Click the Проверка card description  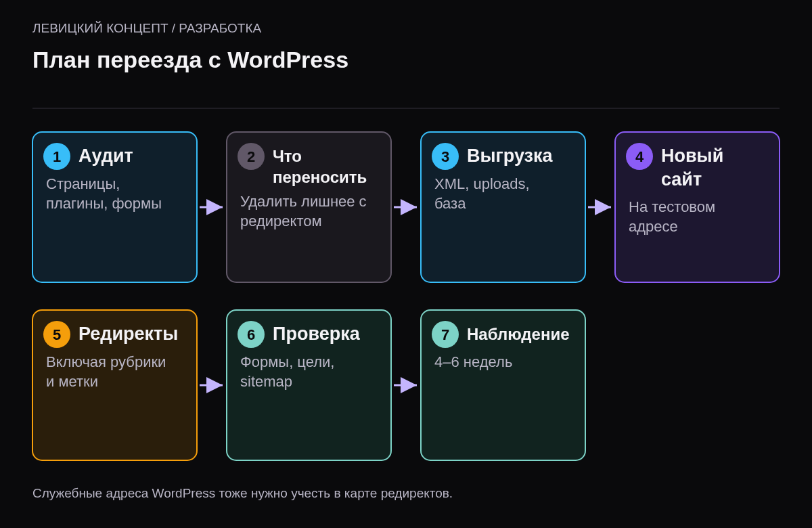(x=287, y=372)
